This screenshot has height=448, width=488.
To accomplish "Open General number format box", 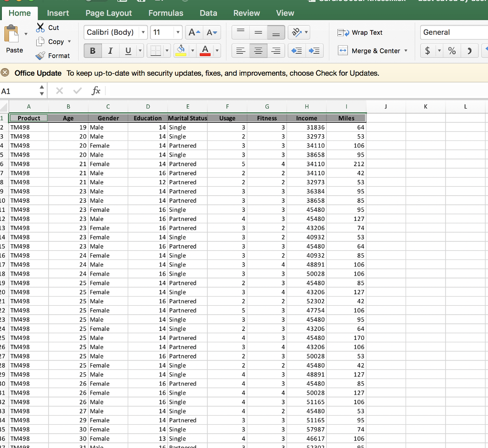I will point(454,32).
